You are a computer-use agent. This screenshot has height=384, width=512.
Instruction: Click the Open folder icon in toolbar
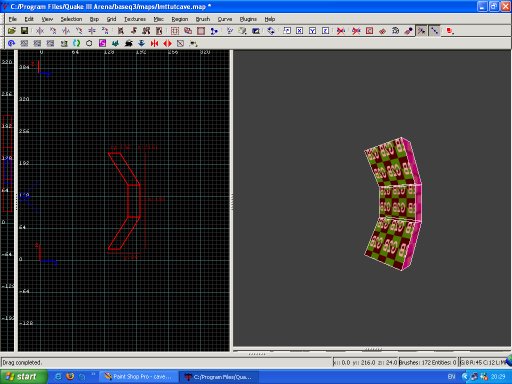point(12,31)
